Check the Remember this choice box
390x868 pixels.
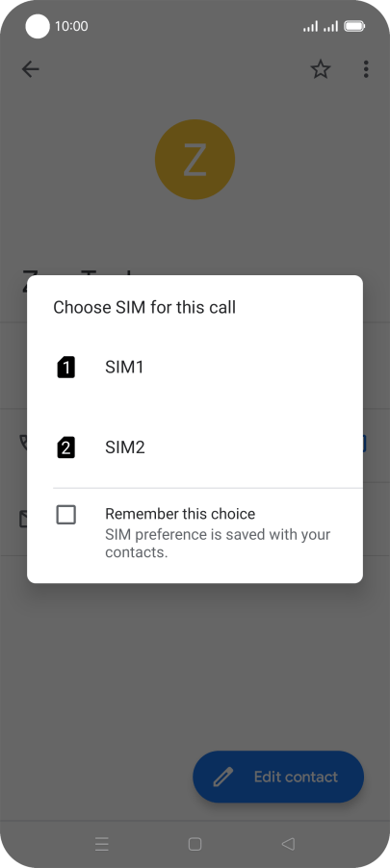point(65,515)
